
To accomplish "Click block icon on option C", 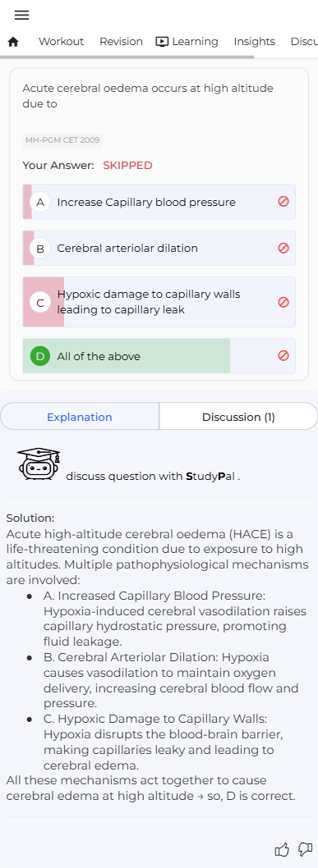I will [283, 302].
